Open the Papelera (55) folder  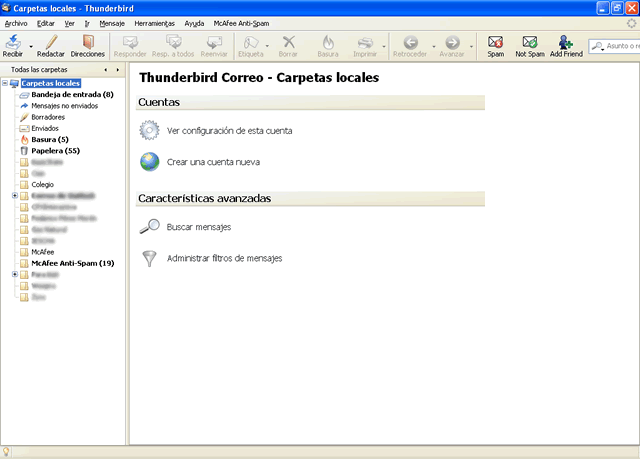coord(56,151)
